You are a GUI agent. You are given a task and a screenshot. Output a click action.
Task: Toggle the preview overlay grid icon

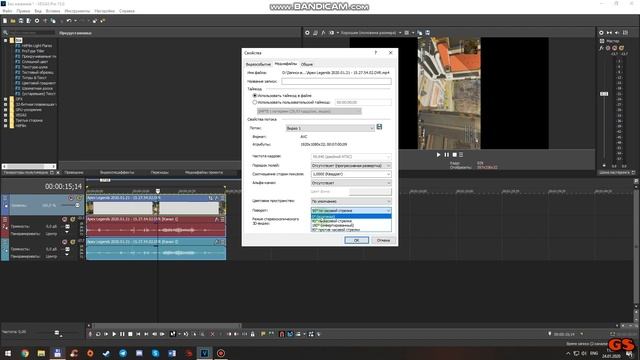click(407, 33)
